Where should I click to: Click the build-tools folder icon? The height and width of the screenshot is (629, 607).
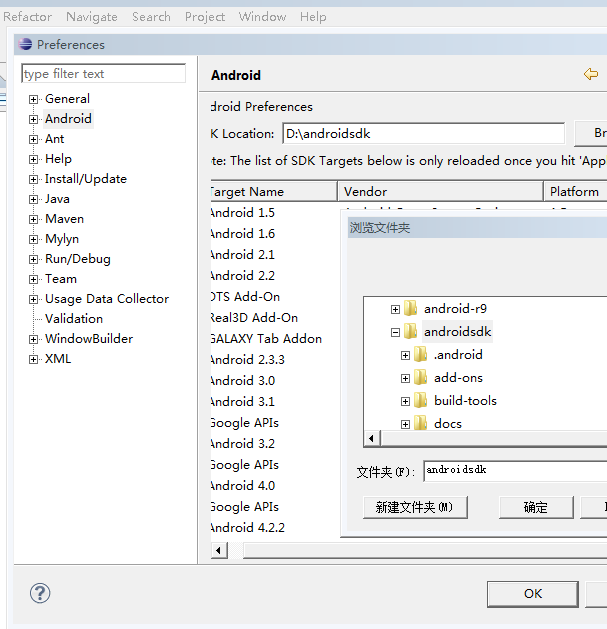(420, 400)
